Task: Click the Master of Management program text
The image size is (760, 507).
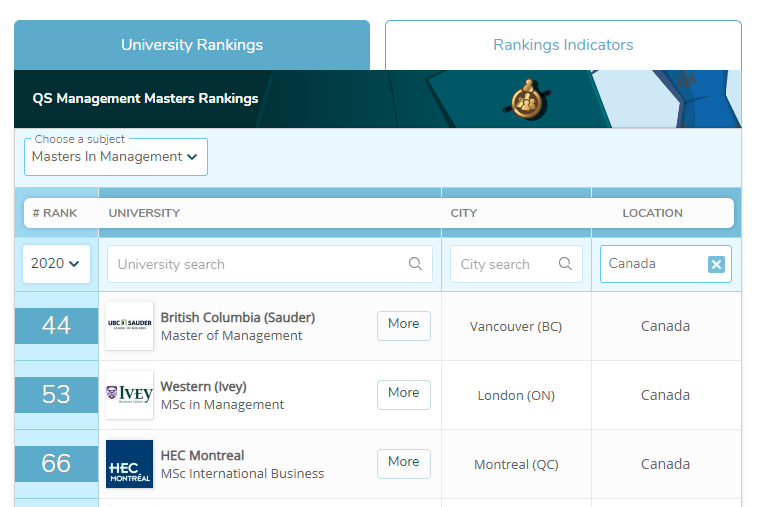Action: pyautogui.click(x=231, y=335)
